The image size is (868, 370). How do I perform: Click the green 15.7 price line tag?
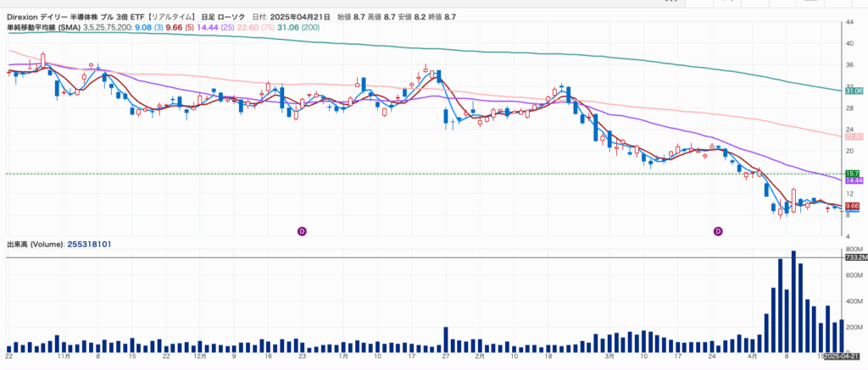853,174
